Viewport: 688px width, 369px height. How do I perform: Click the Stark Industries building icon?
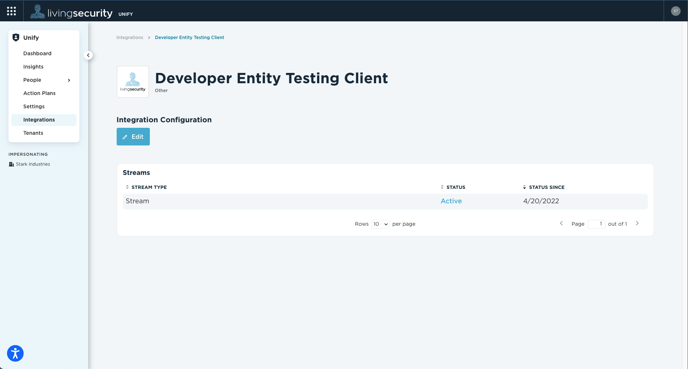tap(11, 164)
